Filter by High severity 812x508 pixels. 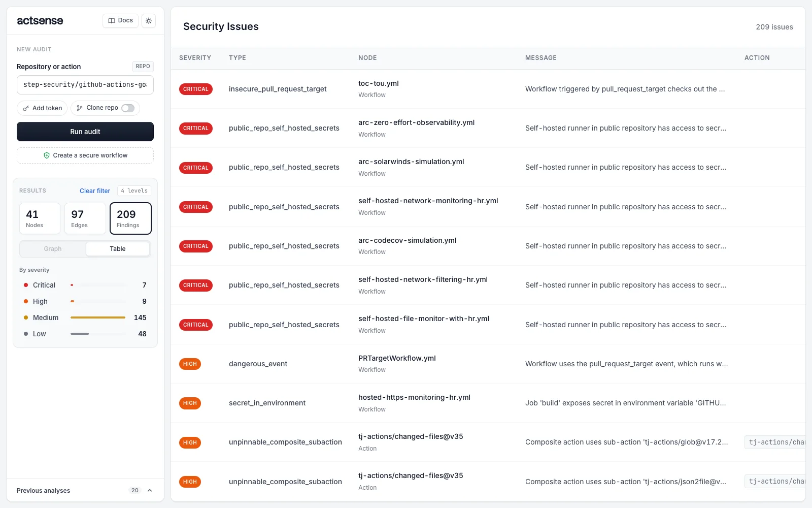point(85,301)
